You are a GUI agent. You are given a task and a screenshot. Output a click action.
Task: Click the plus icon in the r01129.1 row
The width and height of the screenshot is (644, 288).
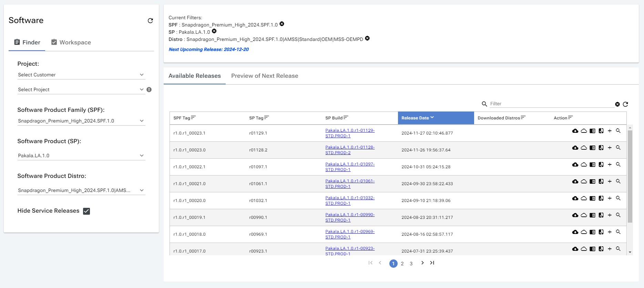click(610, 131)
